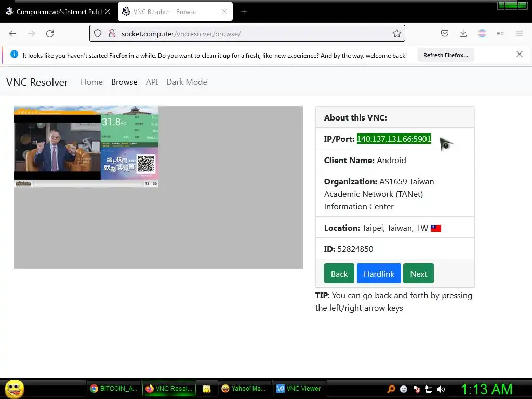Bookmark this page with the star icon
This screenshot has height=399, width=532.
pyautogui.click(x=396, y=34)
